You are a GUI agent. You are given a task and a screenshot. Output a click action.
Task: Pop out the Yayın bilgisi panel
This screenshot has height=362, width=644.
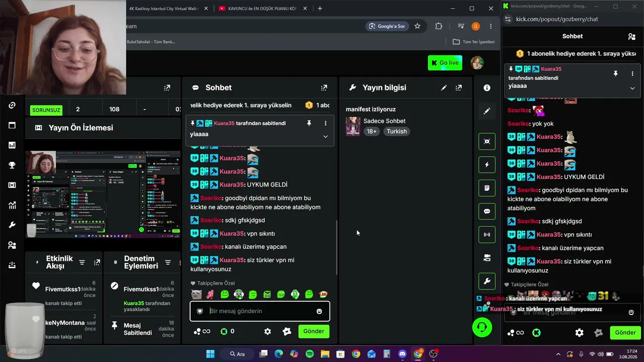point(458,87)
